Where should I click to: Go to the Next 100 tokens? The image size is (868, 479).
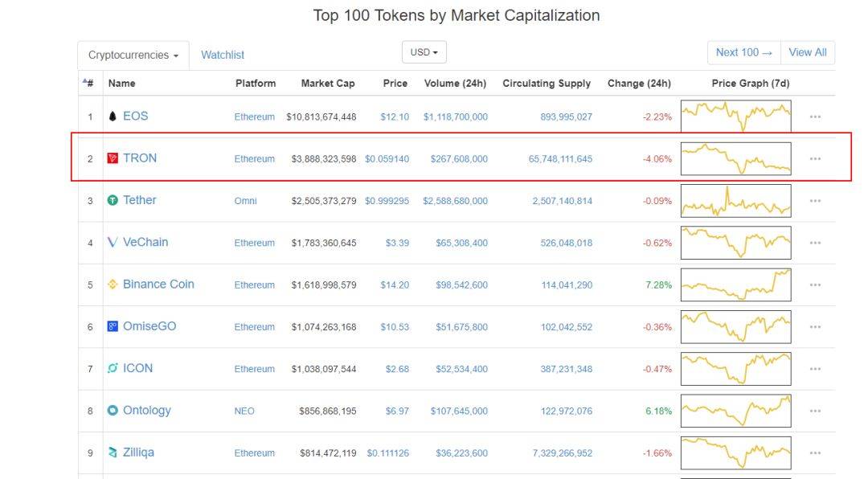(x=743, y=52)
